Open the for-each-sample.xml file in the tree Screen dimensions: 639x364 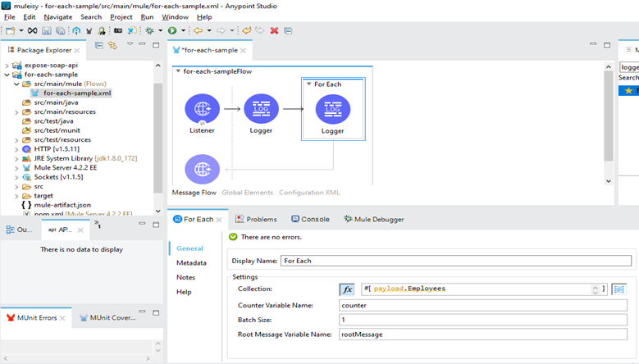click(77, 93)
